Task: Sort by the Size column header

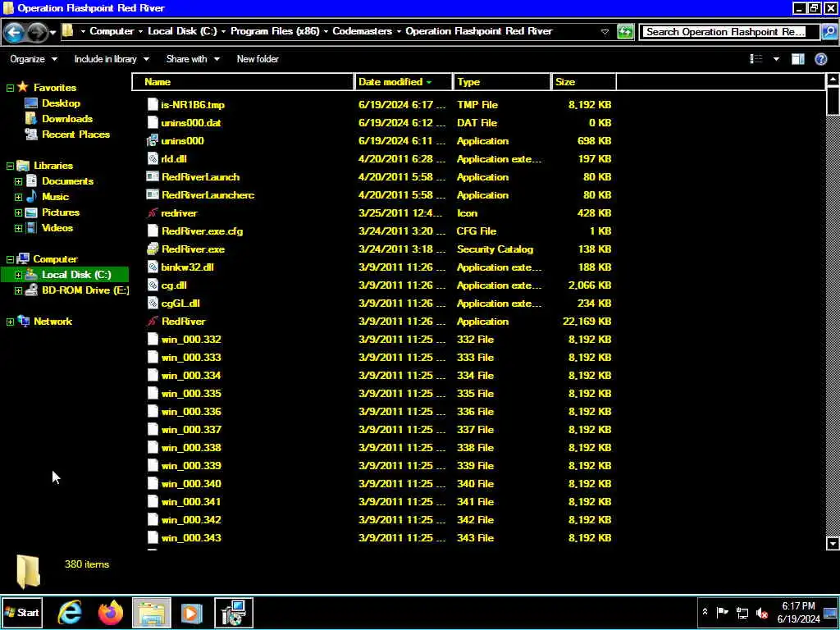Action: coord(583,82)
